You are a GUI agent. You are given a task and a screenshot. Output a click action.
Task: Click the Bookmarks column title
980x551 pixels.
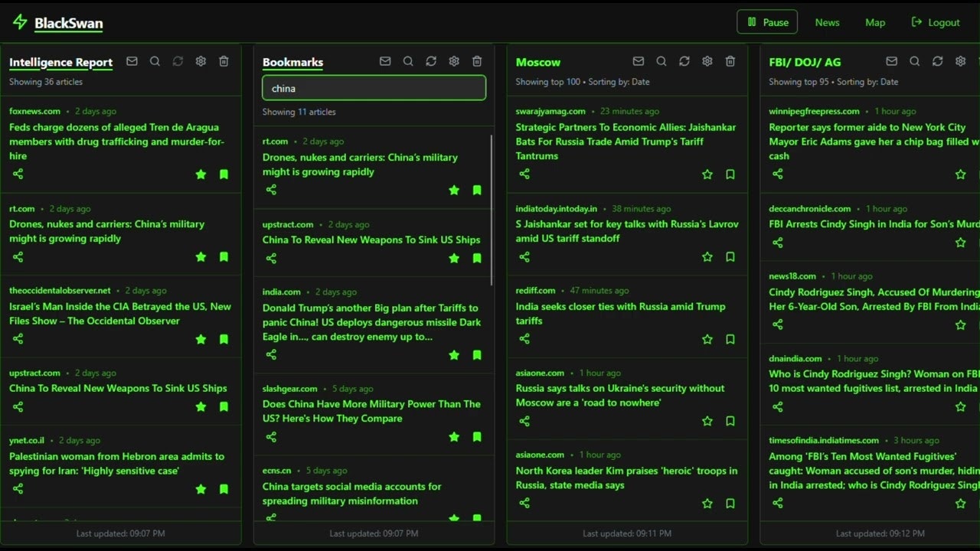pyautogui.click(x=292, y=62)
